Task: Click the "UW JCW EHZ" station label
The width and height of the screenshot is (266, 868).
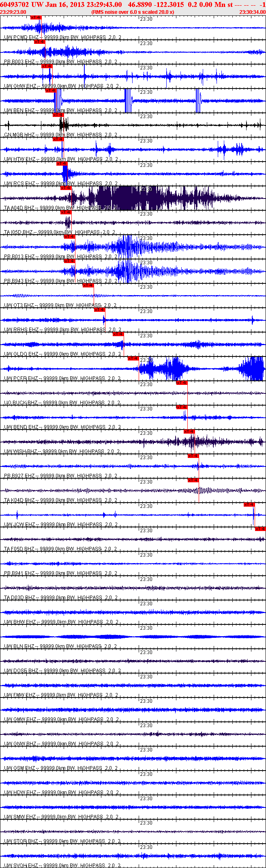Action: [19, 525]
